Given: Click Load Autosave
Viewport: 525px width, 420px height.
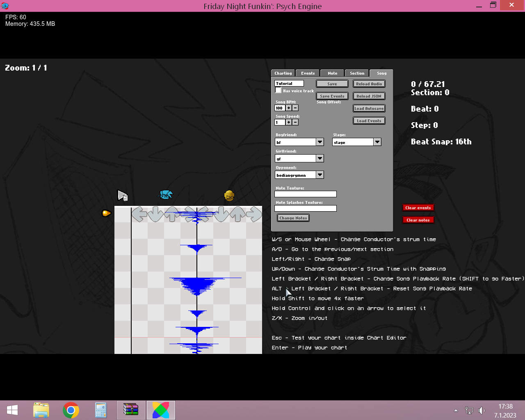Looking at the screenshot, I should (x=369, y=108).
